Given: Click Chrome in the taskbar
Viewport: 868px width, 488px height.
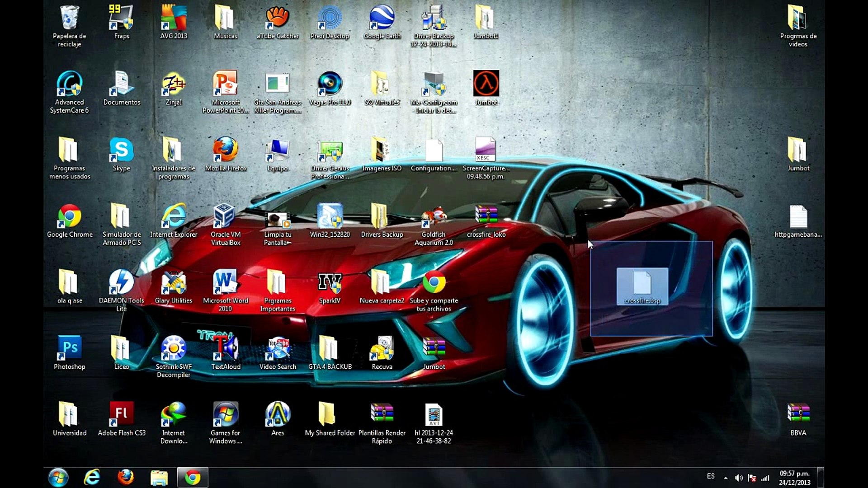Looking at the screenshot, I should pyautogui.click(x=193, y=477).
